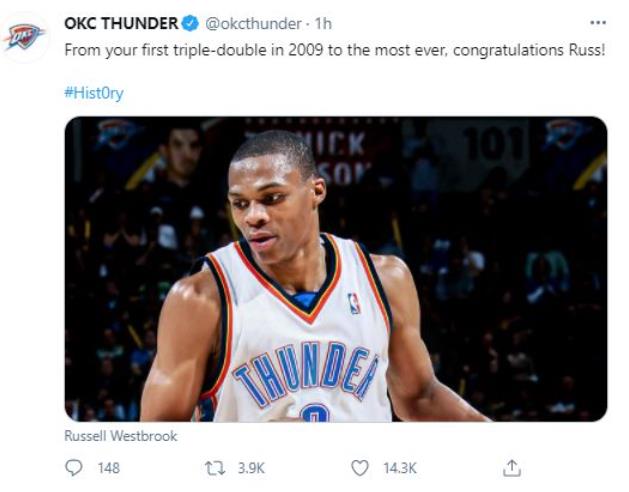Click the OKC Thunder profile avatar
The height and width of the screenshot is (492, 629).
(23, 37)
